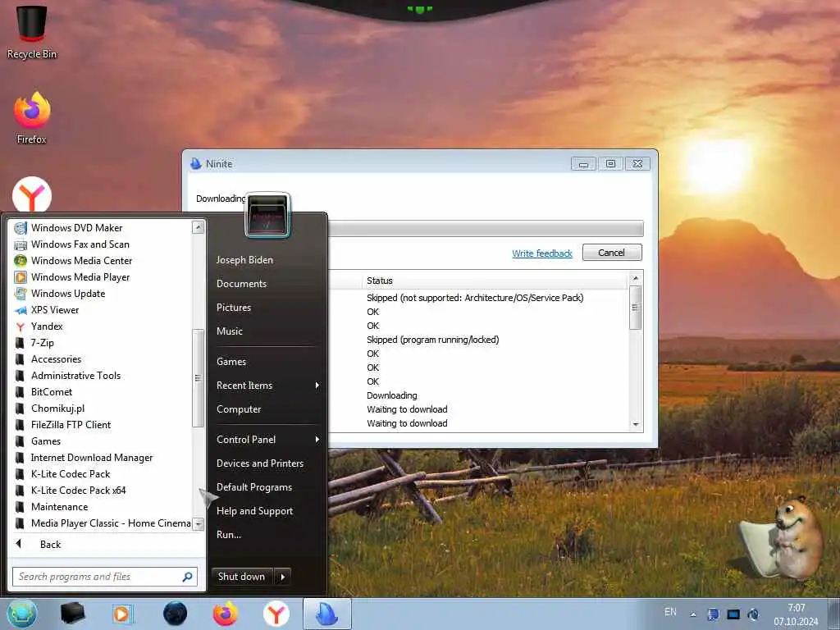Open Default Programs
The image size is (840, 630).
pyautogui.click(x=254, y=487)
